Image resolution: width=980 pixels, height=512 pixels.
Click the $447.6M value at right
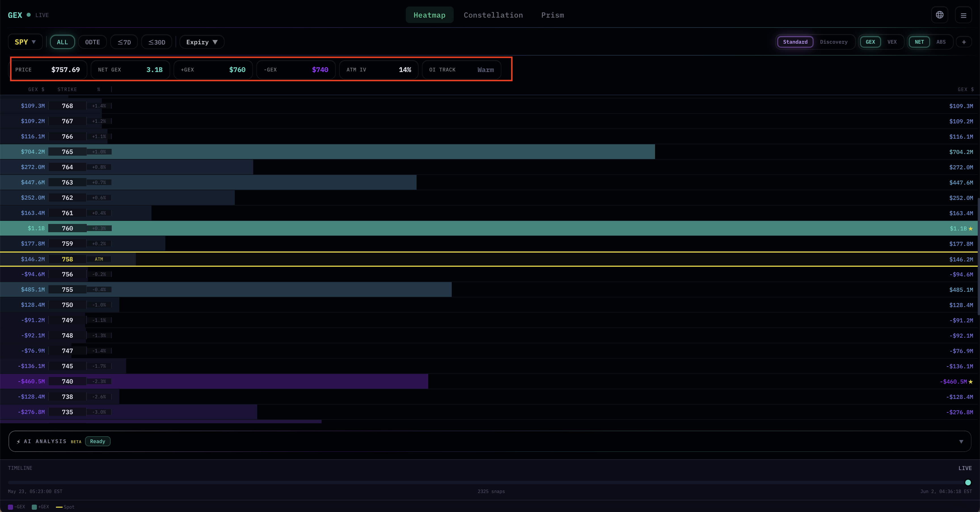point(961,183)
